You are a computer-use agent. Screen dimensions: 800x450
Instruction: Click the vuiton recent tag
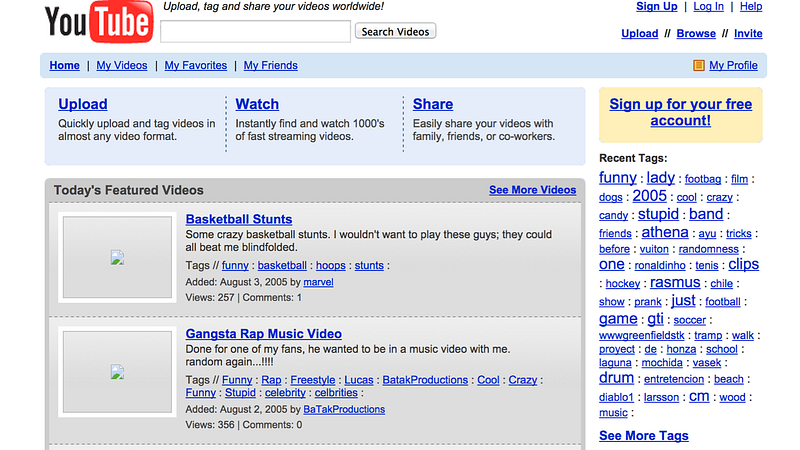(x=654, y=249)
